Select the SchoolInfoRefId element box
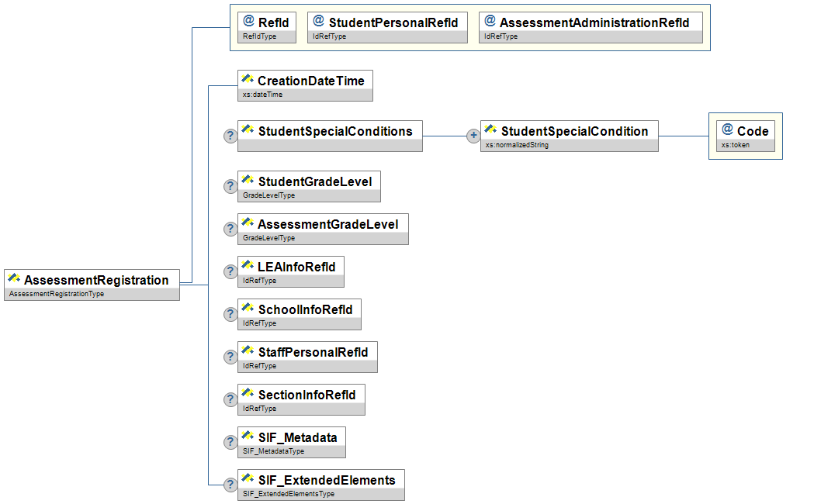Image resolution: width=814 pixels, height=504 pixels. pos(304,309)
